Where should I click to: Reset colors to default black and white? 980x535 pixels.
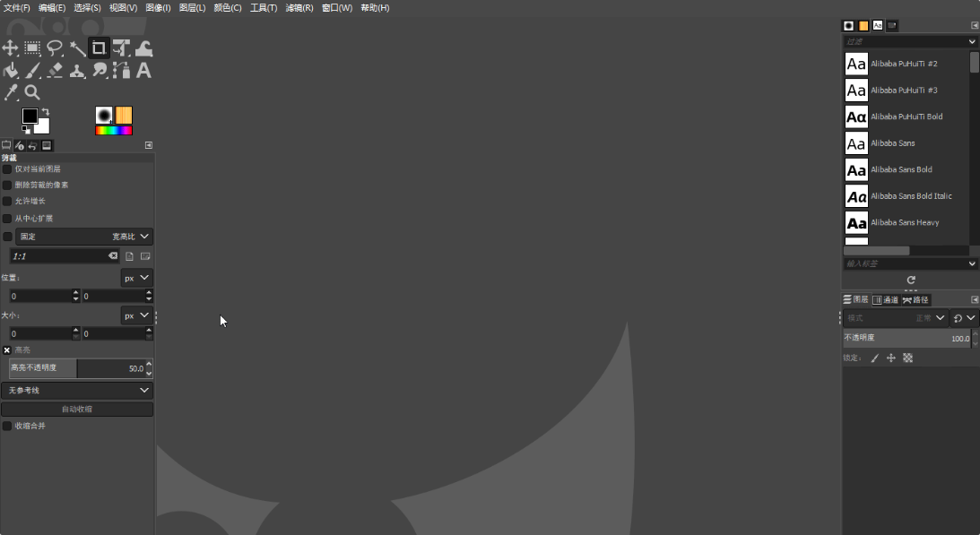[26, 129]
